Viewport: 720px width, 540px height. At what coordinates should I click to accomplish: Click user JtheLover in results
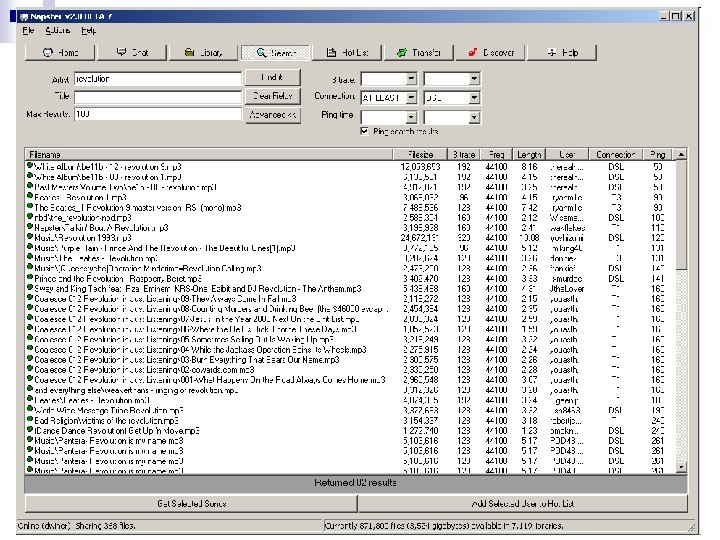567,289
